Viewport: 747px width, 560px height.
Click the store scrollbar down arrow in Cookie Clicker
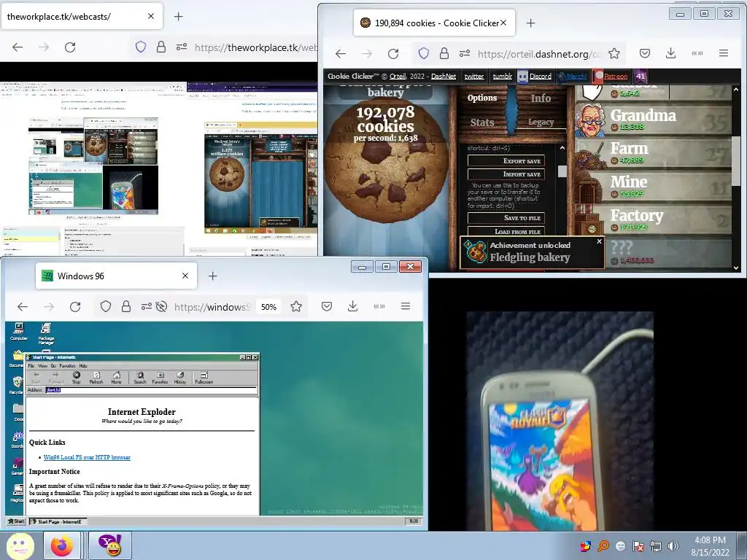click(736, 268)
